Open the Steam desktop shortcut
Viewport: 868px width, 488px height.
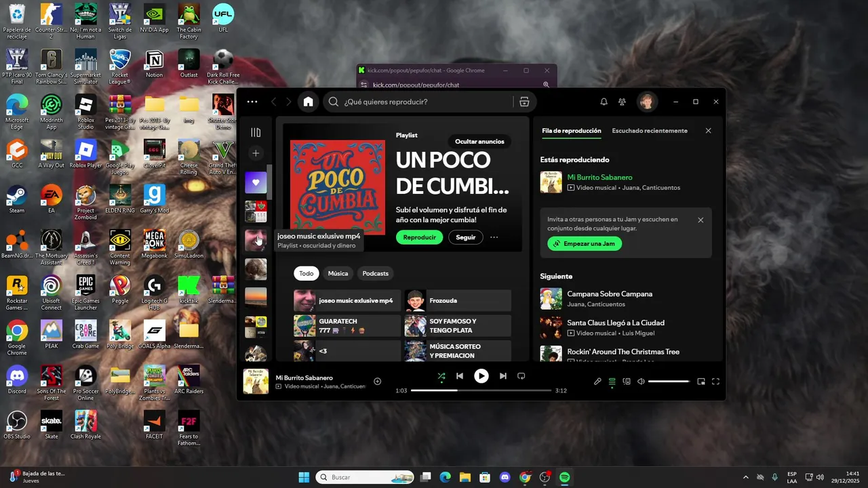pos(17,200)
